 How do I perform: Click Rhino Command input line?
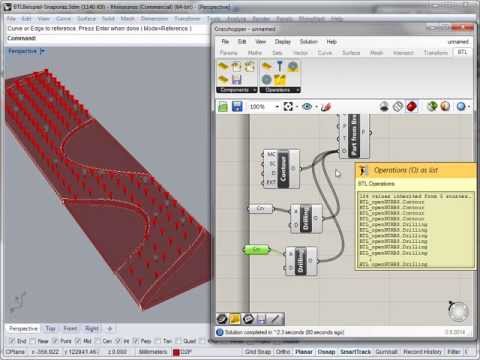(108, 38)
